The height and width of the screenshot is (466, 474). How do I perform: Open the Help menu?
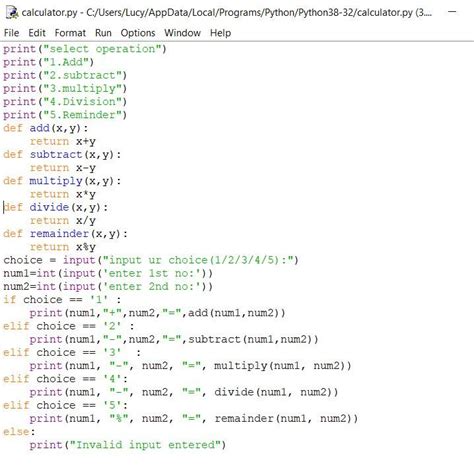(x=220, y=33)
